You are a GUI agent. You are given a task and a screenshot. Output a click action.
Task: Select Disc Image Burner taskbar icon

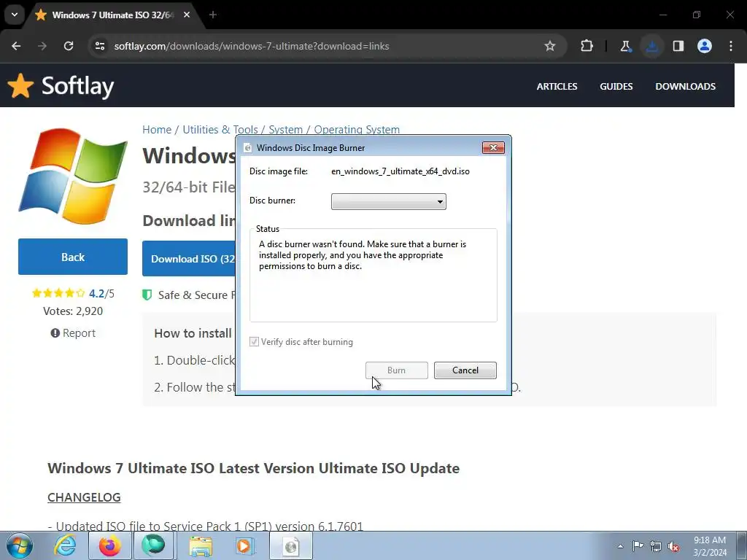(x=291, y=546)
